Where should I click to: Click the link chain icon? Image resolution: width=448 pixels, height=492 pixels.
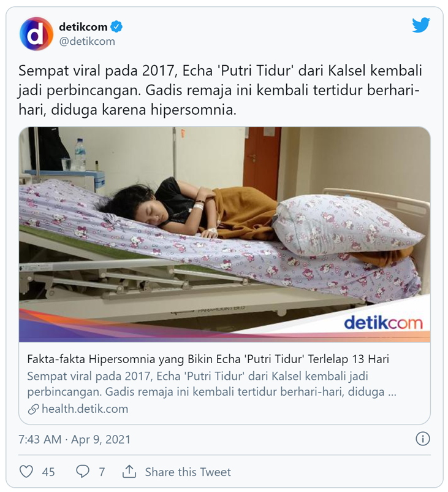point(33,409)
